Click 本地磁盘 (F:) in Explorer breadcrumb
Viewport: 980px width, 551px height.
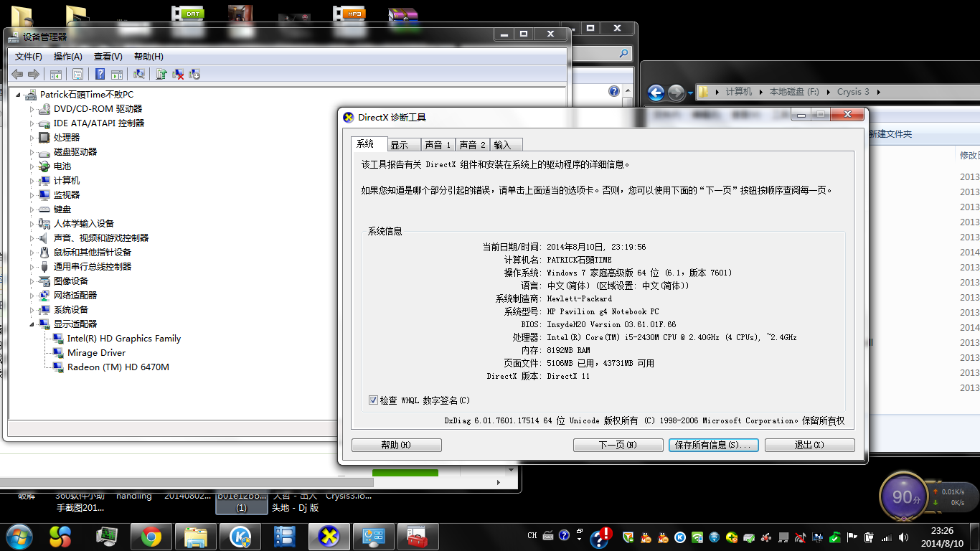click(x=794, y=92)
